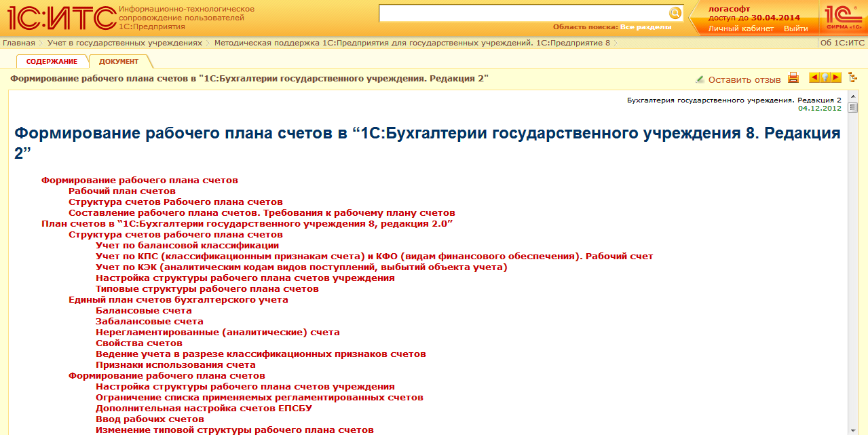Click the scrollbar up arrow
The height and width of the screenshot is (435, 868).
pyautogui.click(x=853, y=98)
